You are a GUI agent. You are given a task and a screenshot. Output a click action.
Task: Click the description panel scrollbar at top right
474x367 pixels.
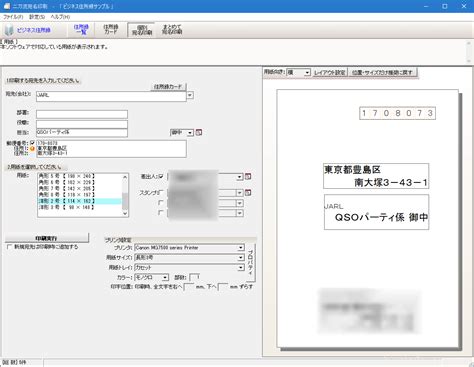(x=469, y=52)
